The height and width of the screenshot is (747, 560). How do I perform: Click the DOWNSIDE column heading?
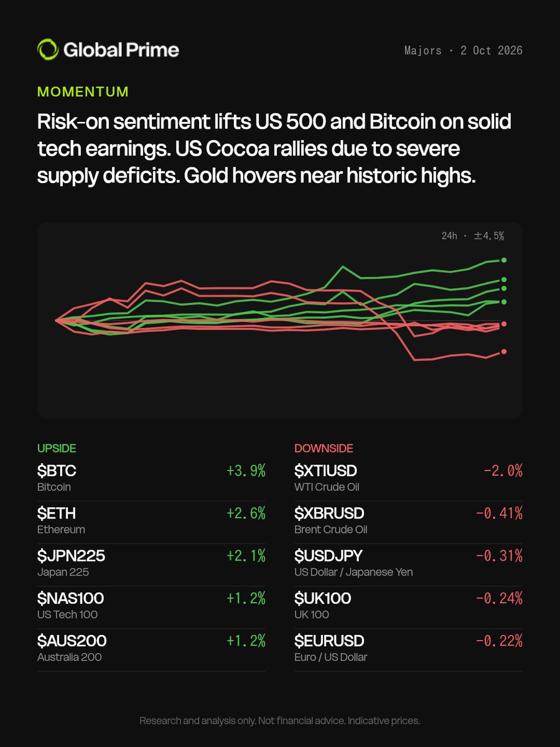click(324, 448)
